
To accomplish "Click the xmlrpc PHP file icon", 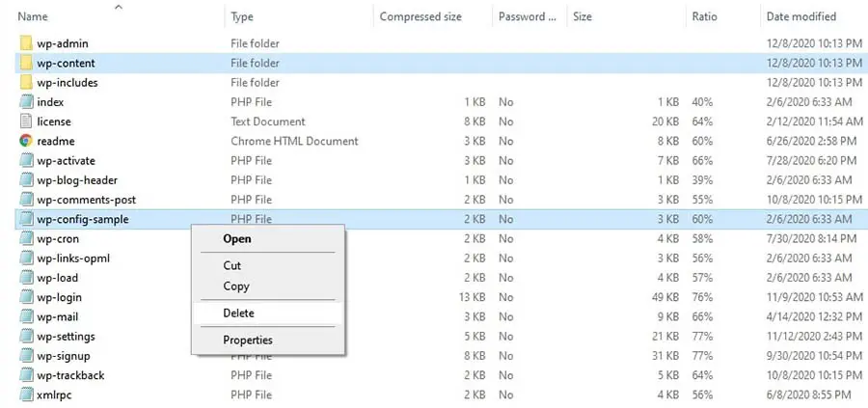I will (x=26, y=394).
